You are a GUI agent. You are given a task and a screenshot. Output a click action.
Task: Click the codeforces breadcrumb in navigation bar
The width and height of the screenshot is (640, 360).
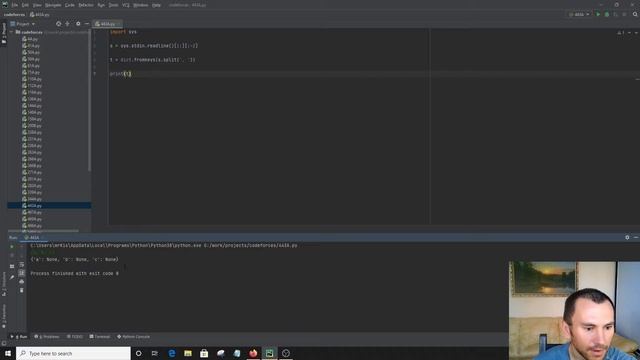(x=14, y=14)
